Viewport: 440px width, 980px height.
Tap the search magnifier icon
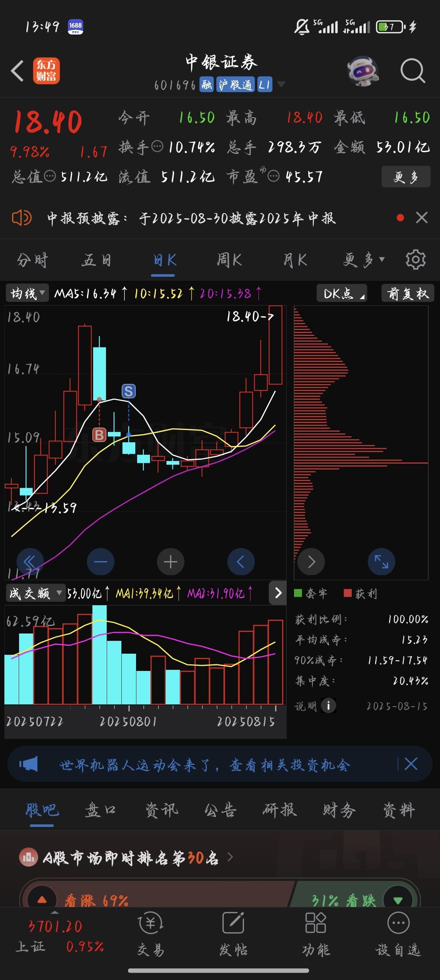(x=412, y=71)
